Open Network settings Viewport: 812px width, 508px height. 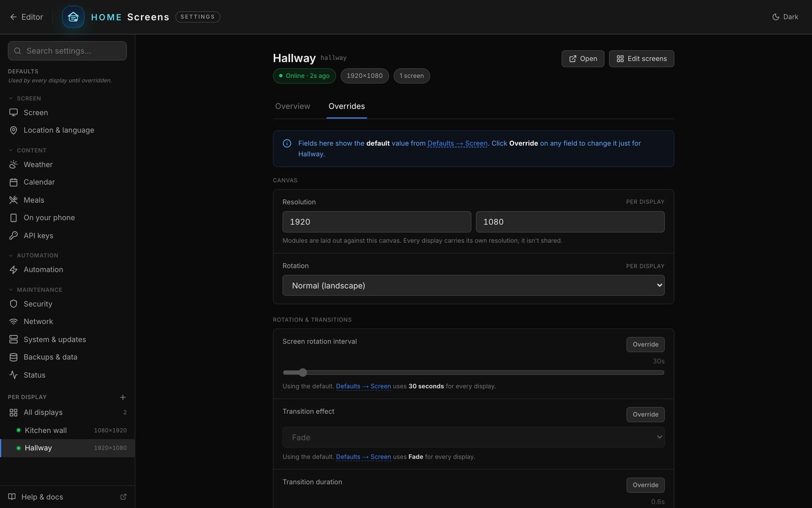point(67,322)
